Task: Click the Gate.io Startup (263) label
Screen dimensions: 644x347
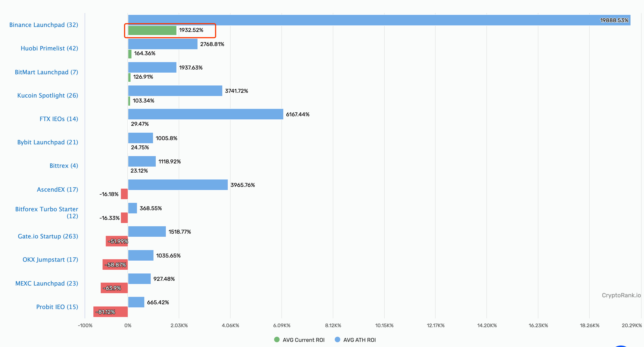Action: [48, 236]
